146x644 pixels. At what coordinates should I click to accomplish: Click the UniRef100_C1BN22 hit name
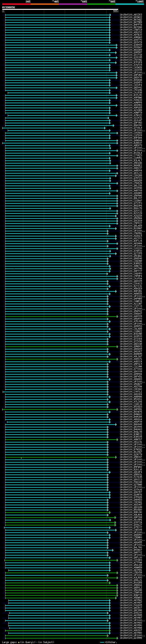131,331
